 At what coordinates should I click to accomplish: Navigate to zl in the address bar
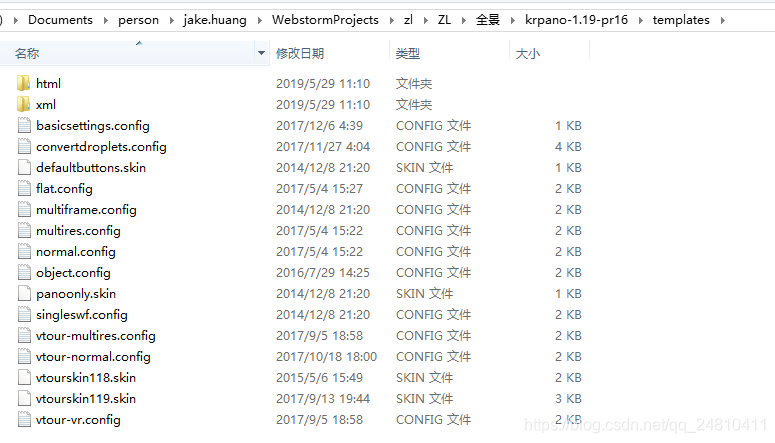click(408, 20)
